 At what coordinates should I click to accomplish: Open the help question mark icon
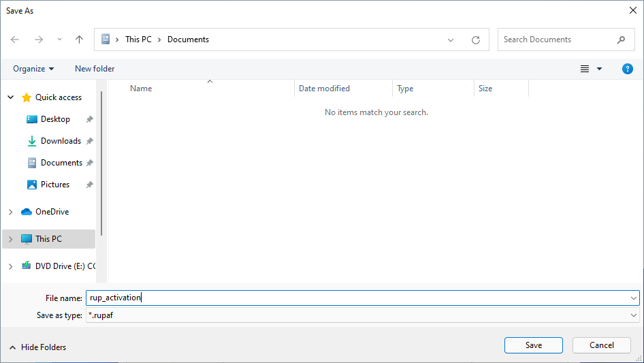(628, 69)
